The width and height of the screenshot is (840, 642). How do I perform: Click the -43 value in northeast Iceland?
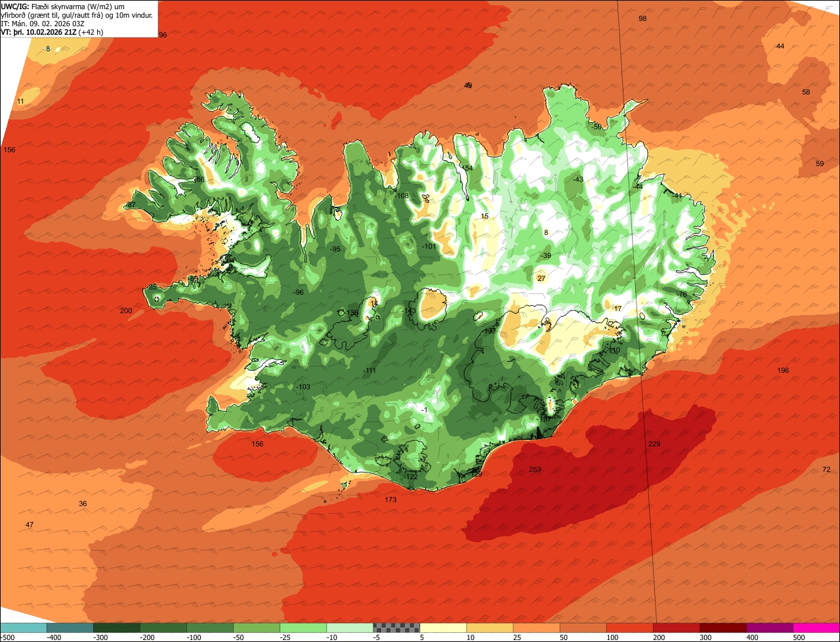click(577, 179)
